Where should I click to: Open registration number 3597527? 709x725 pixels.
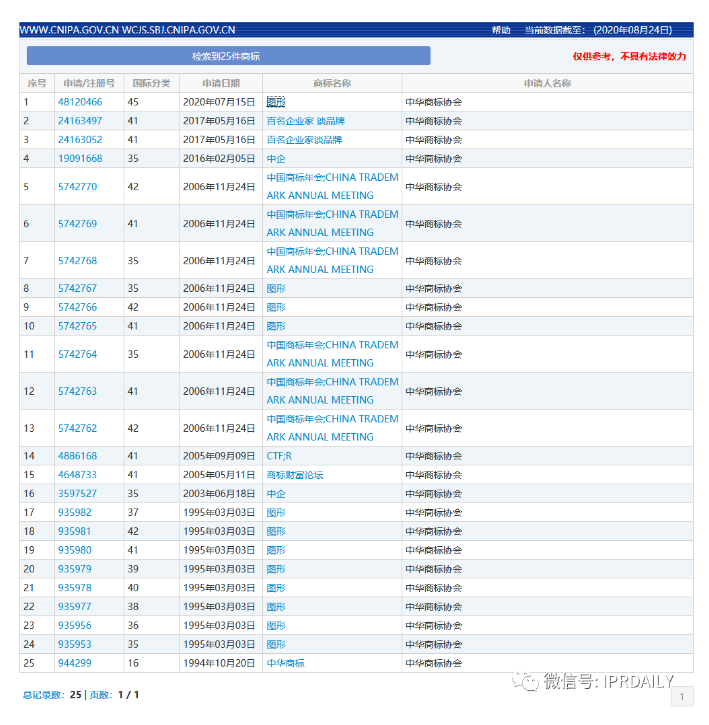point(78,494)
